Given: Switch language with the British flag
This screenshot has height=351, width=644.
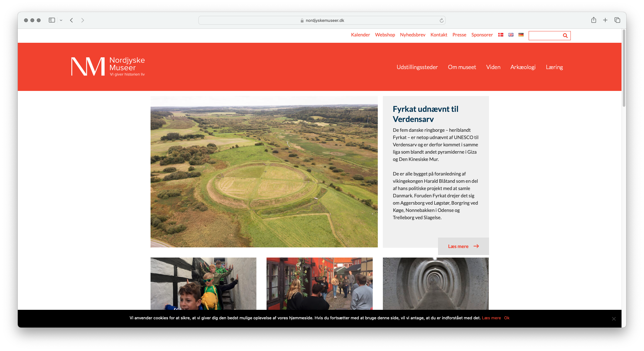Looking at the screenshot, I should click(x=511, y=35).
